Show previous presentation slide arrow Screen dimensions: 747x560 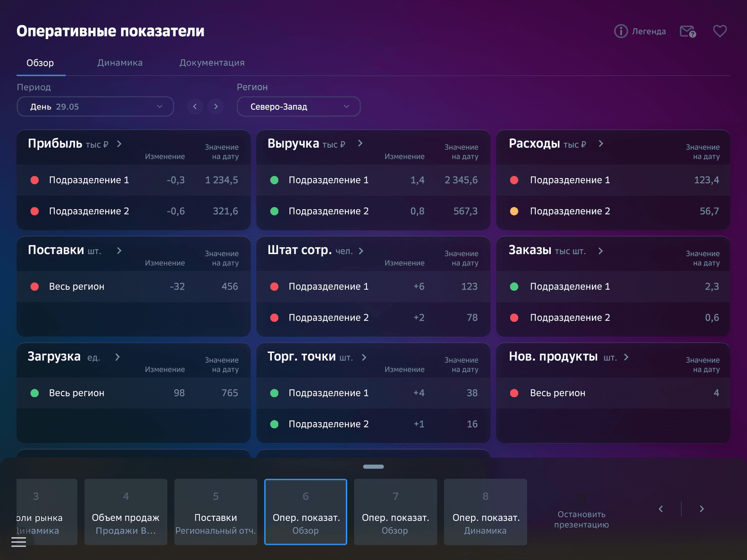[x=660, y=509]
